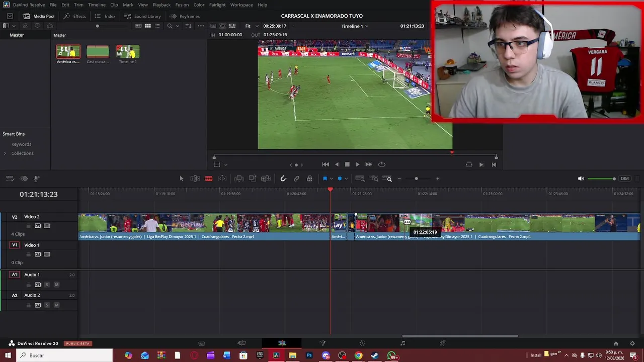This screenshot has width=644, height=362.
Task: Open the Sound Library panel
Action: 142,16
